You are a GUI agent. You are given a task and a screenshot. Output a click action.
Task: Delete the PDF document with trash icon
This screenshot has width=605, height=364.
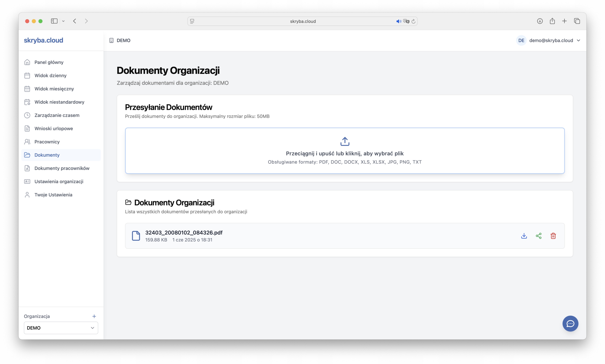click(x=553, y=236)
